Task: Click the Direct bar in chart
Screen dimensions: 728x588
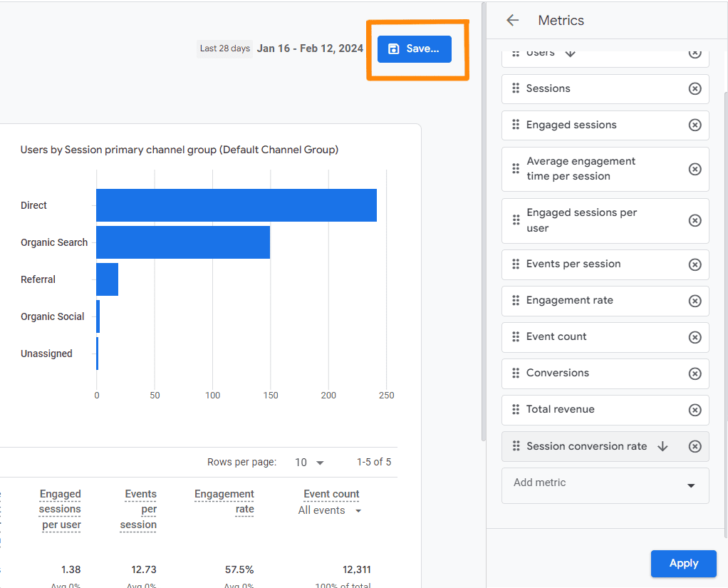Action: [x=236, y=205]
